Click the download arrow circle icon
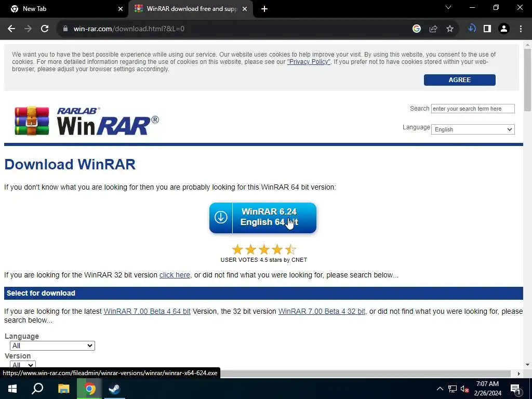 pyautogui.click(x=220, y=217)
